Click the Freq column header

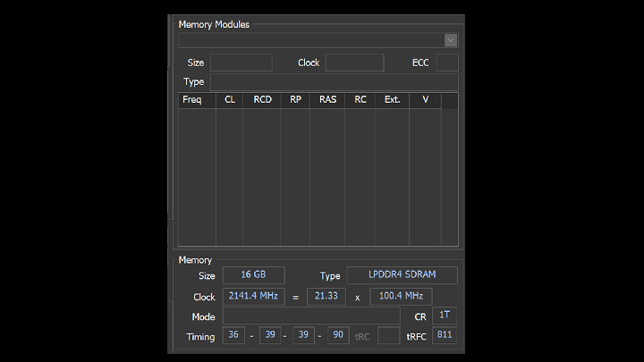pos(192,100)
